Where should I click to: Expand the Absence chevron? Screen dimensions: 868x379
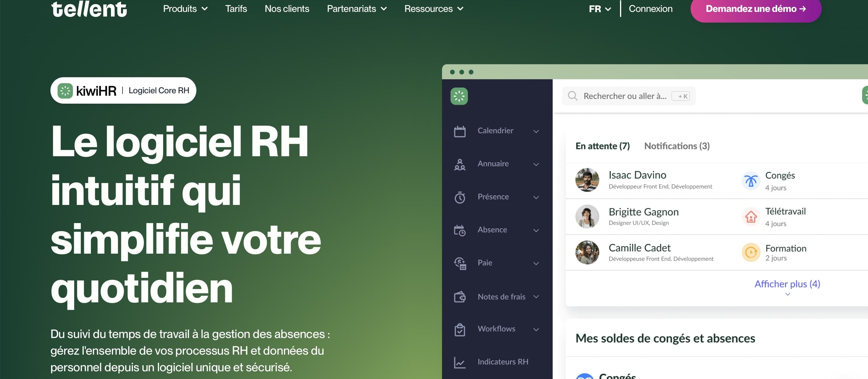pyautogui.click(x=536, y=230)
